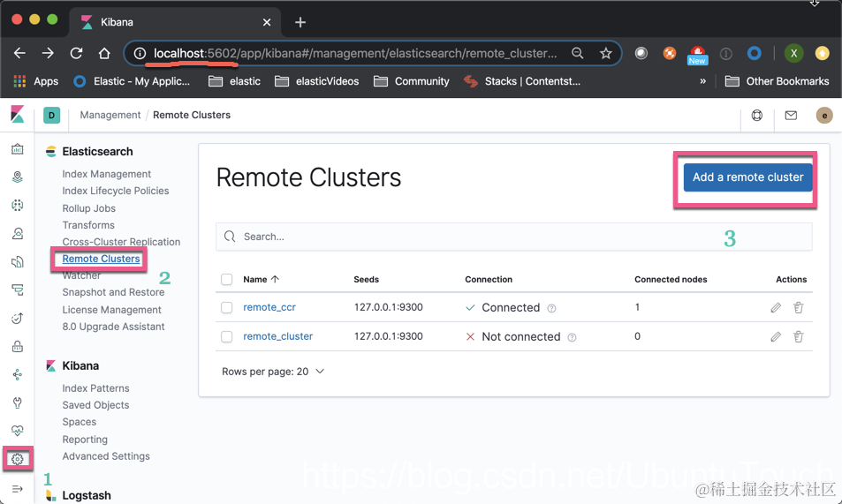
Task: Bookmark this page with star icon
Action: pyautogui.click(x=606, y=53)
